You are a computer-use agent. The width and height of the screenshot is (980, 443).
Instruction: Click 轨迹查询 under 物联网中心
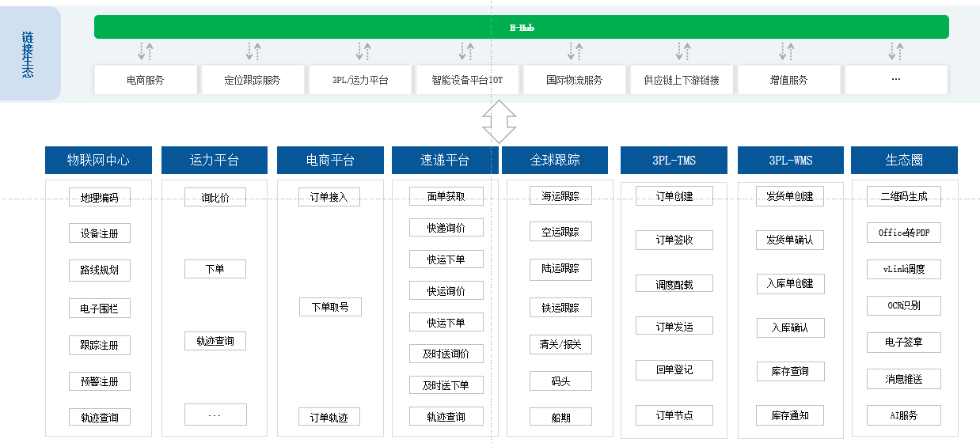click(100, 418)
